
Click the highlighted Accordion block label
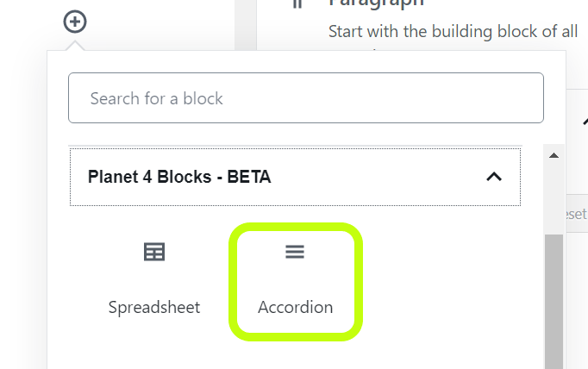coord(296,307)
